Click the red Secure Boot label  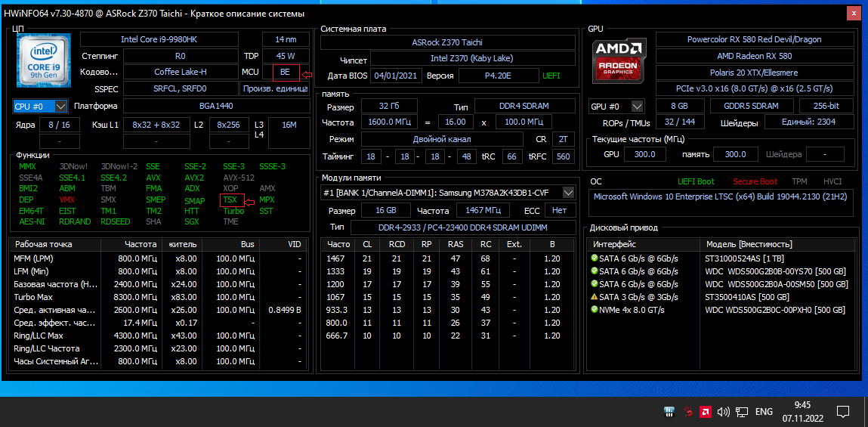(x=755, y=181)
